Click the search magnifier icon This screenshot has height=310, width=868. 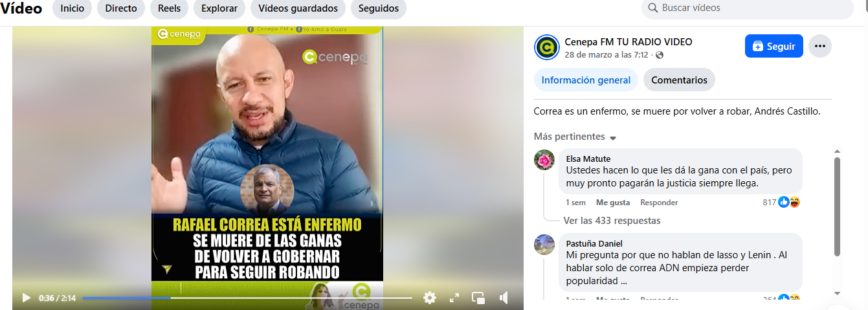(652, 8)
